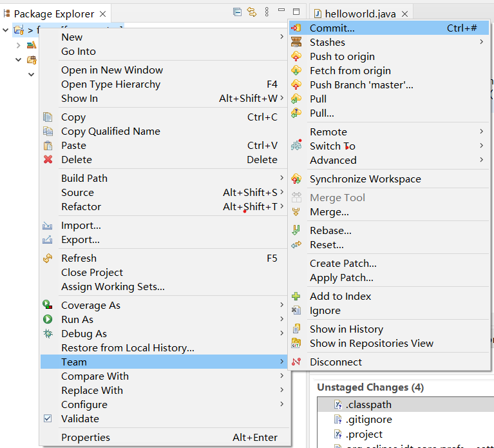This screenshot has height=448, width=494.
Task: Click the Switch To branch icon
Action: [x=296, y=146]
